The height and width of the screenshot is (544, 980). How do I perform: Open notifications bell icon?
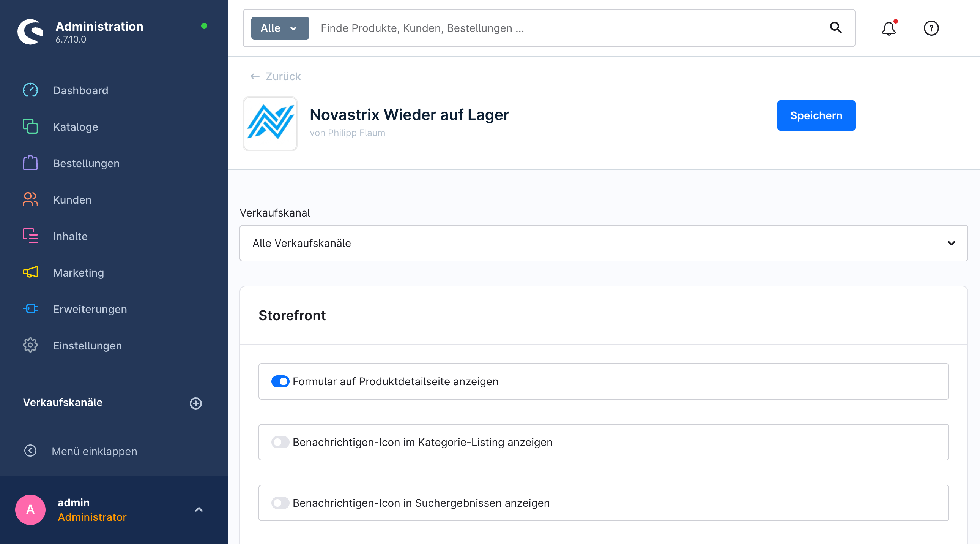tap(889, 28)
